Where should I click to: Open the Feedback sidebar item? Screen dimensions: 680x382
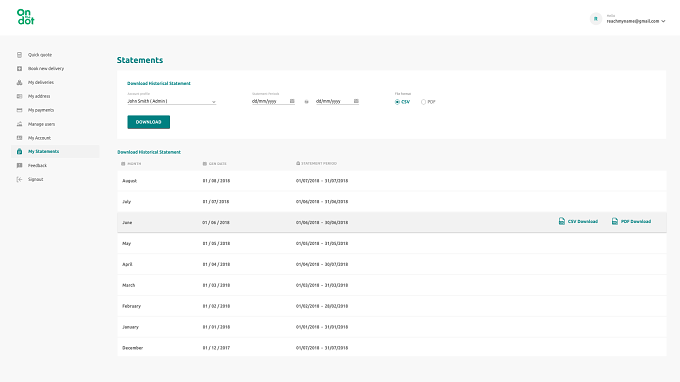pyautogui.click(x=37, y=165)
